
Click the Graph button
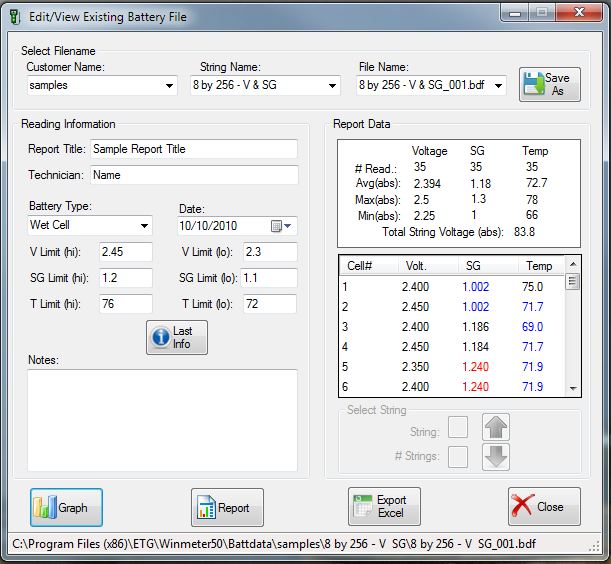coord(66,507)
